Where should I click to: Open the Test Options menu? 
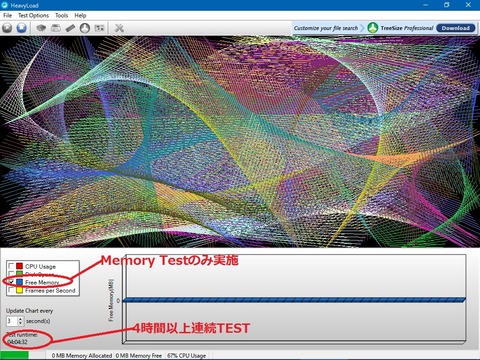pos(33,15)
